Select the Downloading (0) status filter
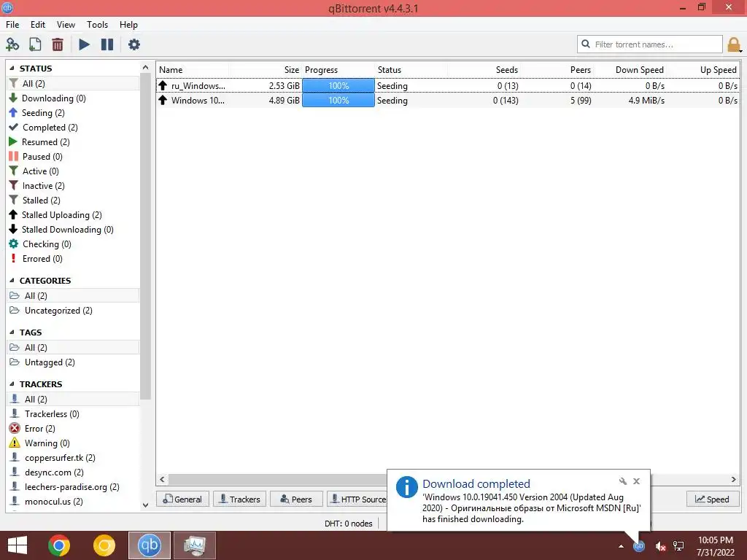Screen dimensions: 747x560 click(x=74, y=98)
